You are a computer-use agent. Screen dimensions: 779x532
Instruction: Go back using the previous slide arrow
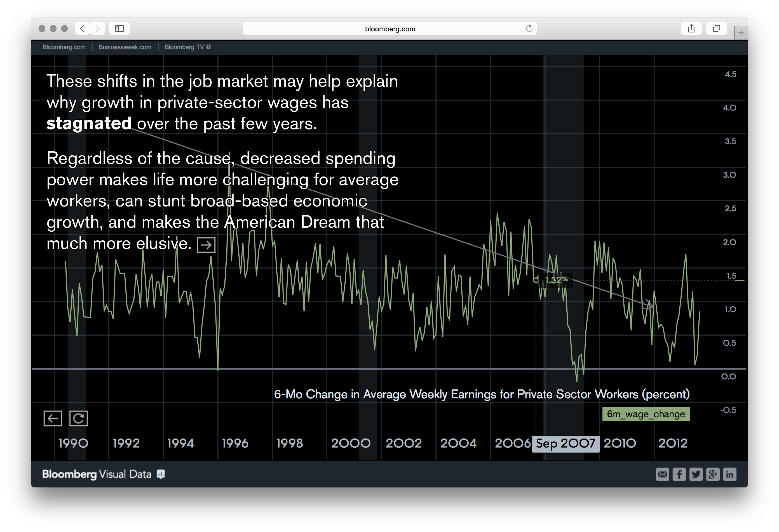(x=53, y=418)
